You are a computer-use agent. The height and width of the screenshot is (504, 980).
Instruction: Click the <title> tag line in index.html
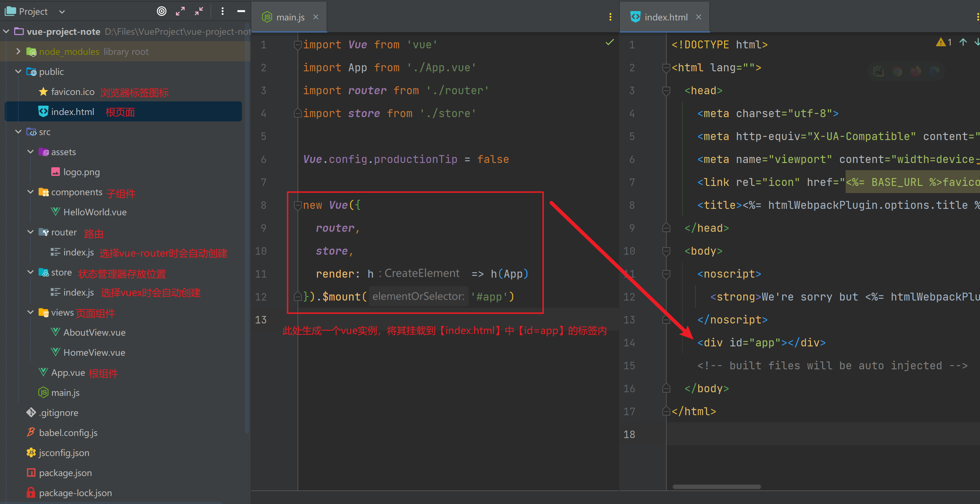pyautogui.click(x=838, y=205)
